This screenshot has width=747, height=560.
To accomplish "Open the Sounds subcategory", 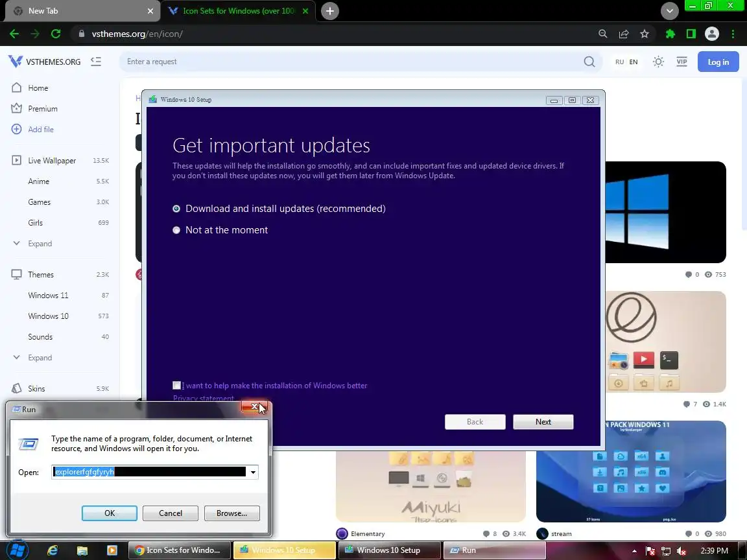I will (x=40, y=336).
